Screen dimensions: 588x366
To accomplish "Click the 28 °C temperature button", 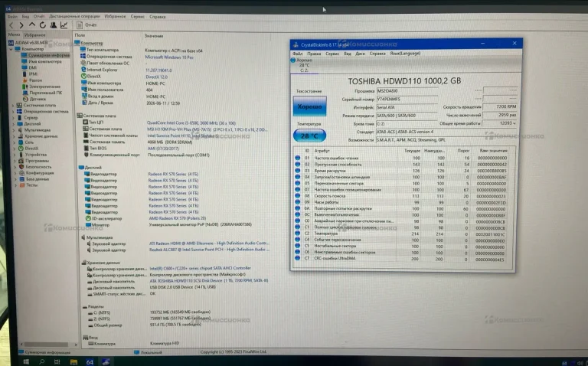I will tap(310, 136).
